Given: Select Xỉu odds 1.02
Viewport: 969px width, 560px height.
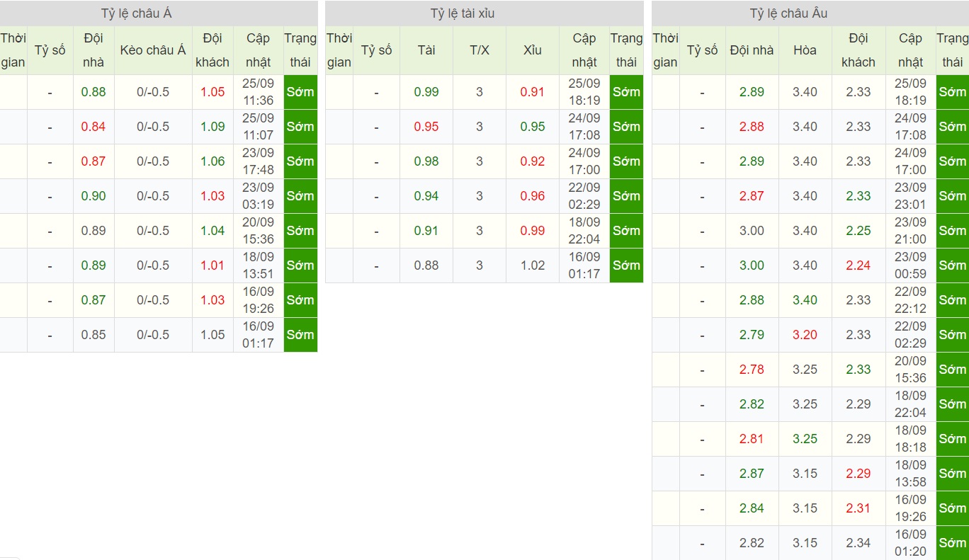Looking at the screenshot, I should click(x=533, y=265).
